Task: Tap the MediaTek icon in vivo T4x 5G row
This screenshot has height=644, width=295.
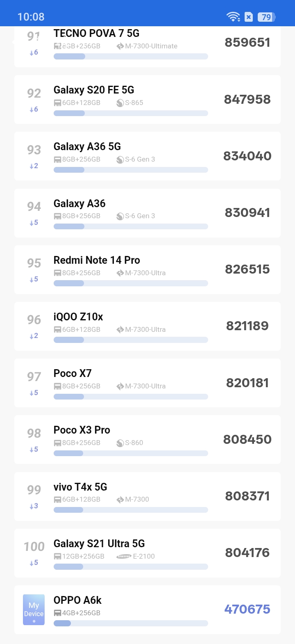Action: point(120,500)
